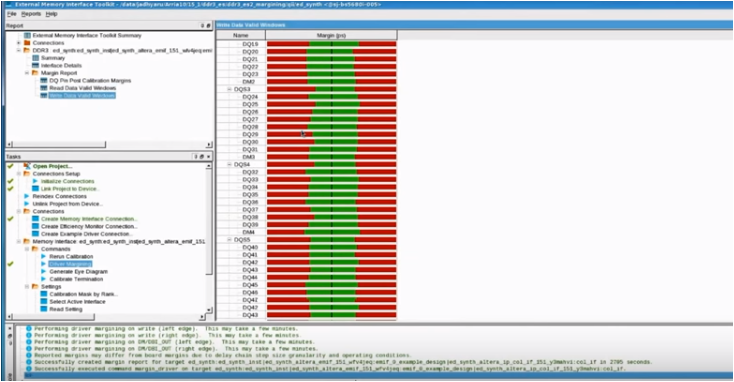This screenshot has width=734, height=382.
Task: Select Interface Details in report tree
Action: 61,66
